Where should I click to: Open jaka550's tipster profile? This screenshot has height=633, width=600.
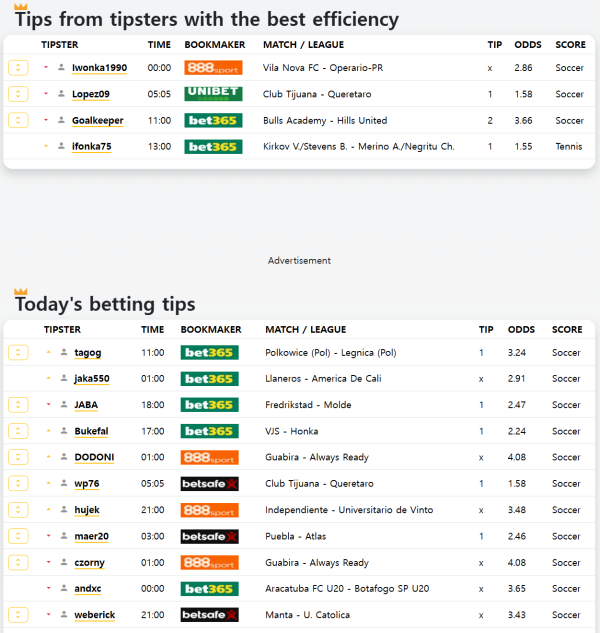tap(92, 379)
